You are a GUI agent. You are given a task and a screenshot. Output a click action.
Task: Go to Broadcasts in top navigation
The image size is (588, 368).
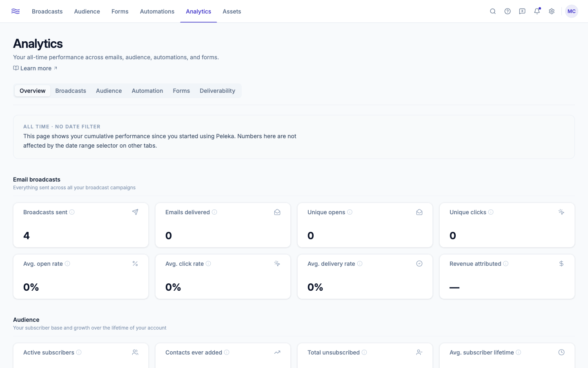click(x=47, y=11)
